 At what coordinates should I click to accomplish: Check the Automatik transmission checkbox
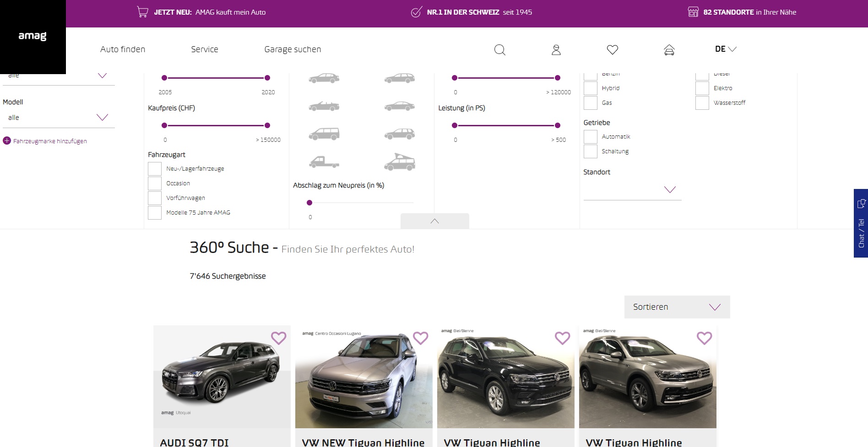coord(591,137)
